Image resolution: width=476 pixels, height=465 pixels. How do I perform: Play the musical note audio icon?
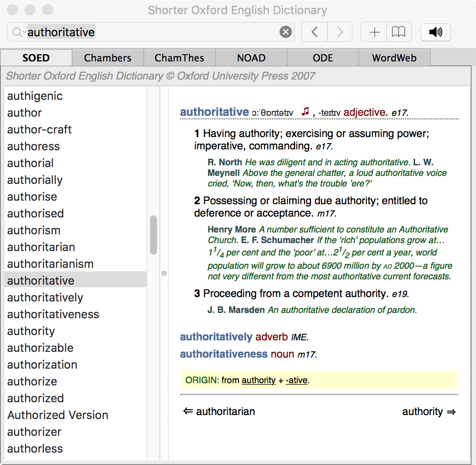[305, 111]
